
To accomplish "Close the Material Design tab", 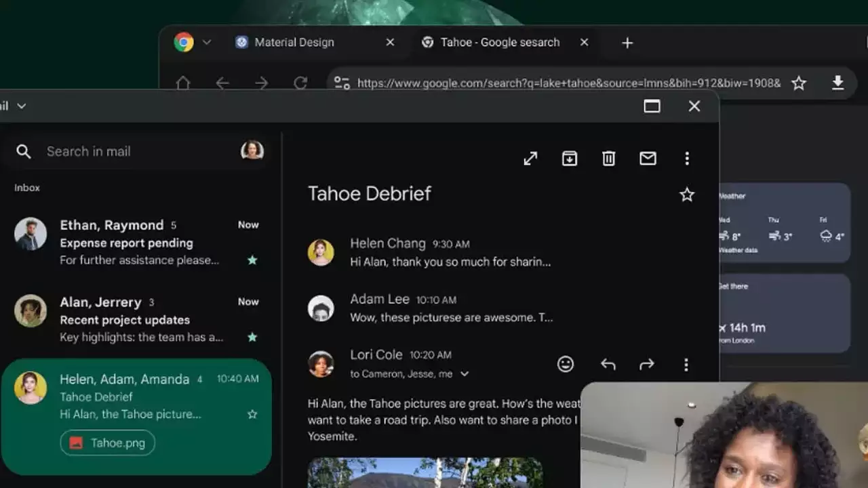I will tap(390, 42).
